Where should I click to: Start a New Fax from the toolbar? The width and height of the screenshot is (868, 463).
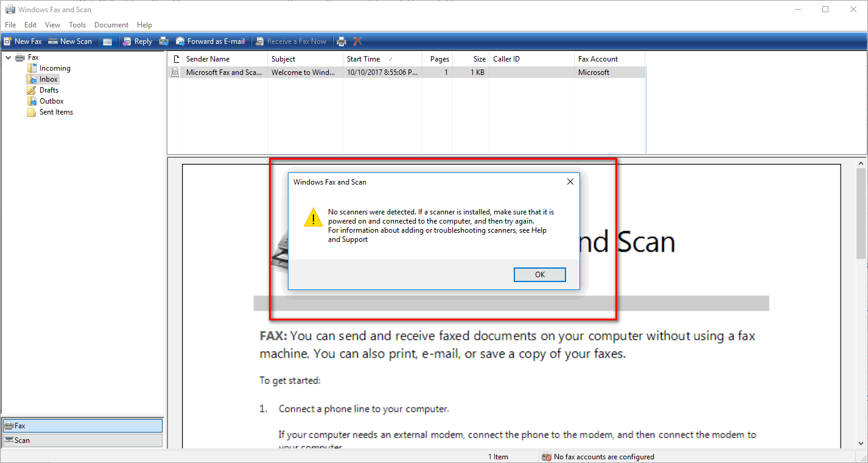coord(23,41)
